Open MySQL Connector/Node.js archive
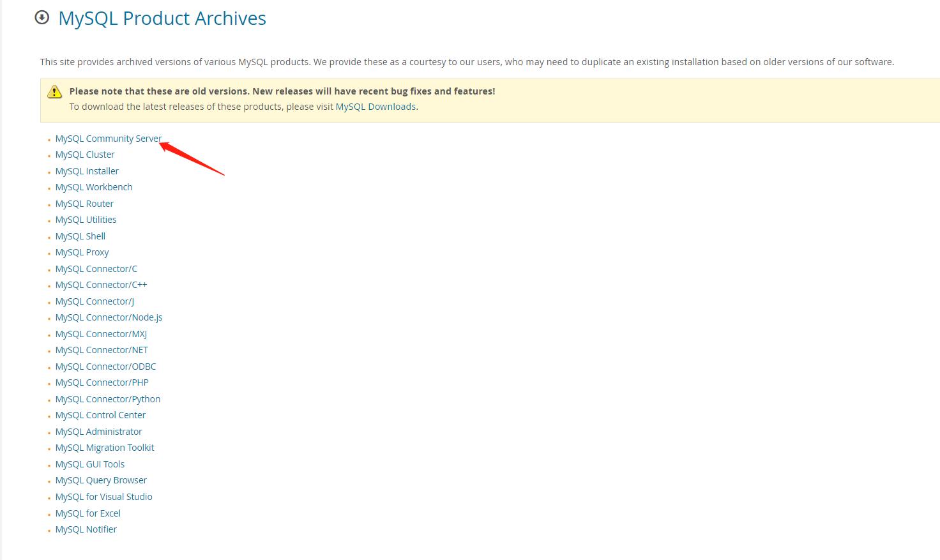The image size is (940, 560). [109, 317]
